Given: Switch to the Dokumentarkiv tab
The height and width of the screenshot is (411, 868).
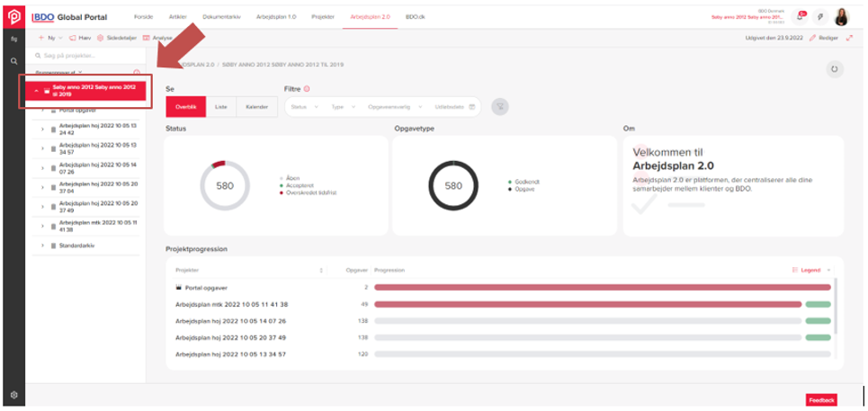Looking at the screenshot, I should coord(221,17).
